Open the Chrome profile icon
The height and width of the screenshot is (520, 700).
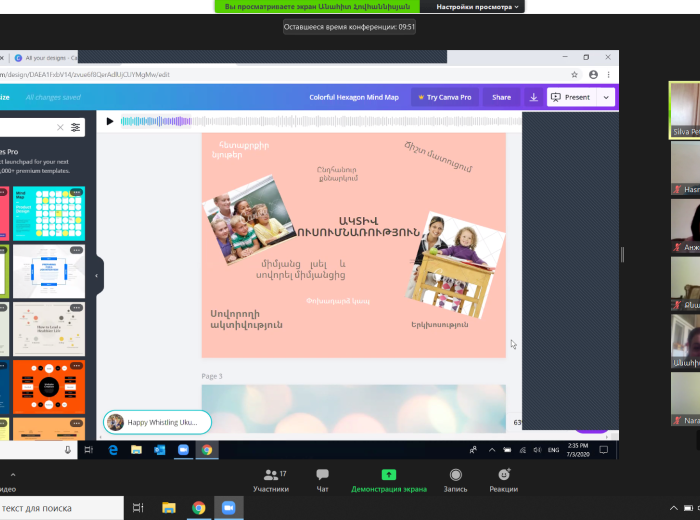tap(593, 75)
